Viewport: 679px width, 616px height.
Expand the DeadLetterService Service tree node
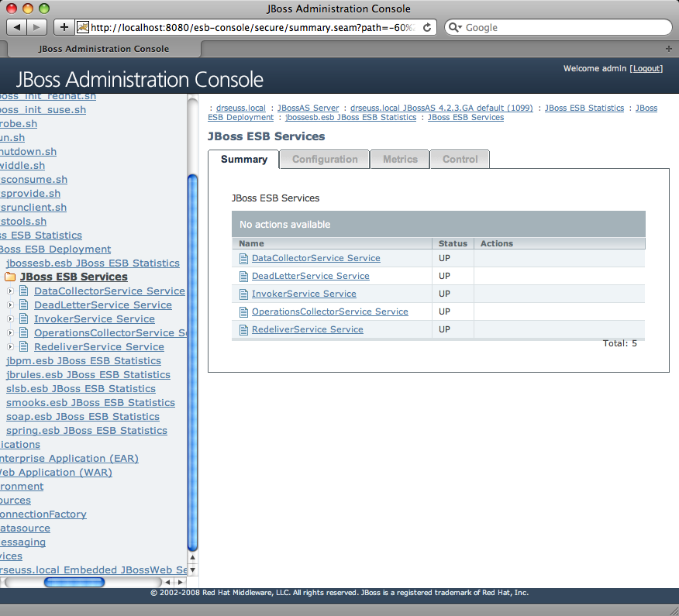tap(10, 305)
